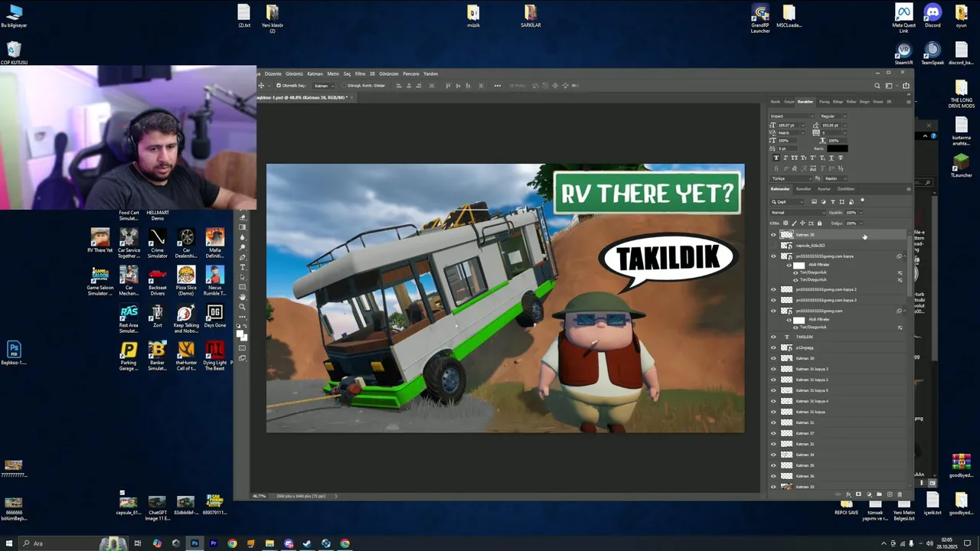Open the search icon in Photoshop options bar
This screenshot has width=980, height=551.
[x=877, y=86]
